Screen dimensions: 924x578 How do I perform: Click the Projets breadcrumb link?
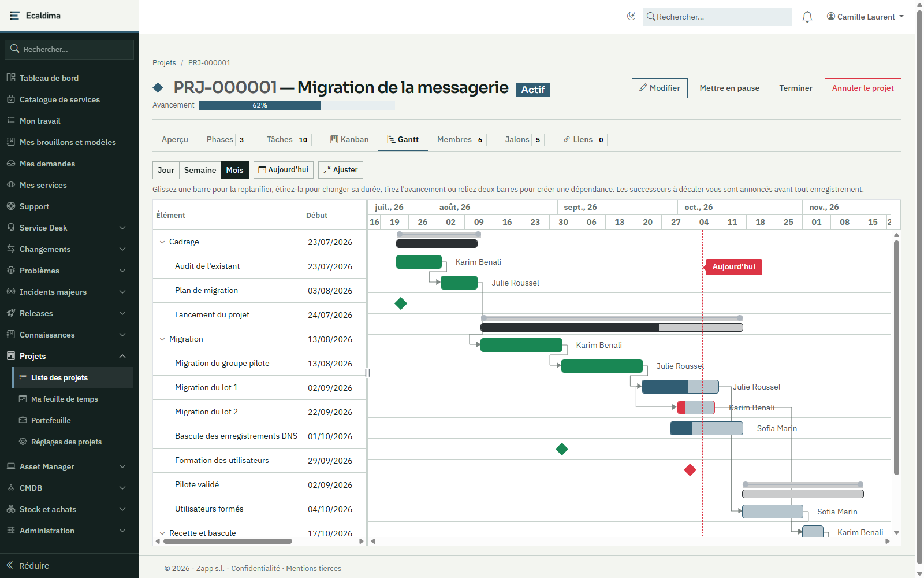coord(164,62)
